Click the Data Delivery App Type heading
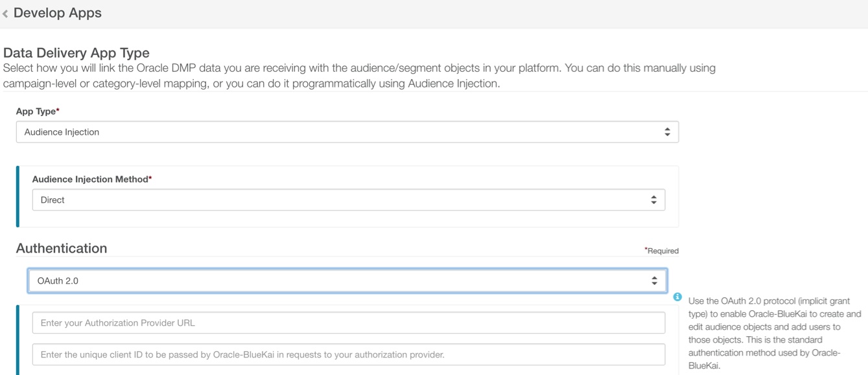The image size is (868, 375). pyautogui.click(x=76, y=53)
